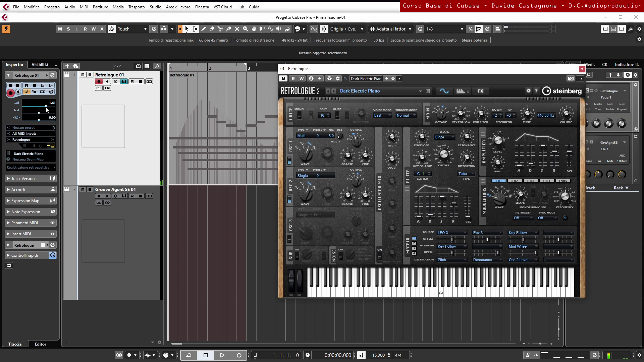
Task: Open the filter shape LP24 dropdown
Action: [x=444, y=137]
